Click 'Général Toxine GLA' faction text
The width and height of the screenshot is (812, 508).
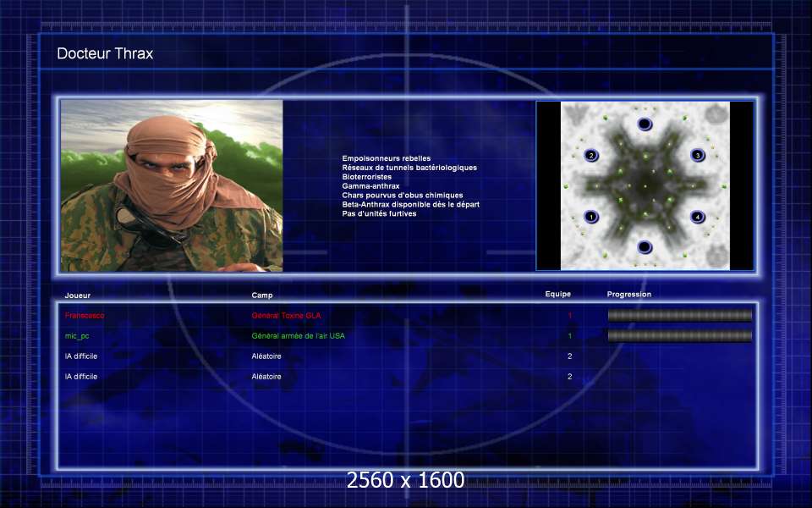click(287, 315)
